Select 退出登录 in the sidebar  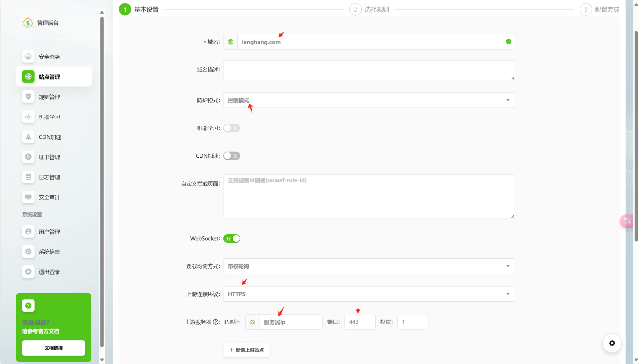[49, 272]
